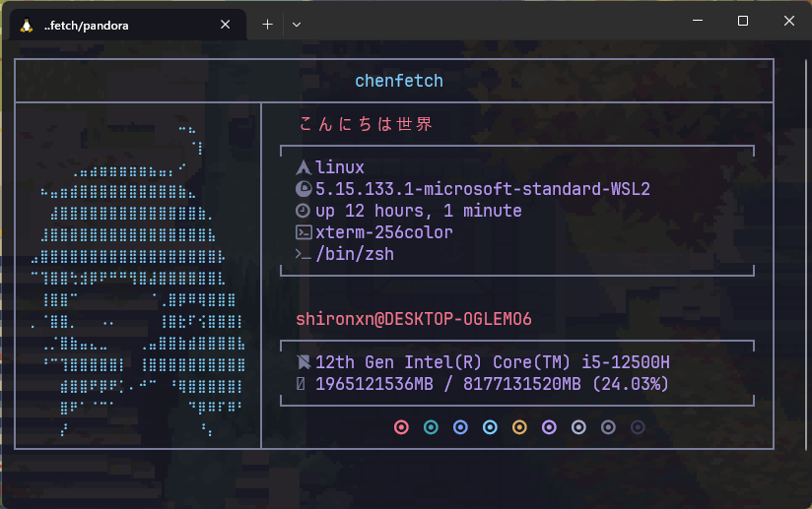Click the darkest navy color palette dot
The height and width of the screenshot is (509, 812).
(x=638, y=427)
